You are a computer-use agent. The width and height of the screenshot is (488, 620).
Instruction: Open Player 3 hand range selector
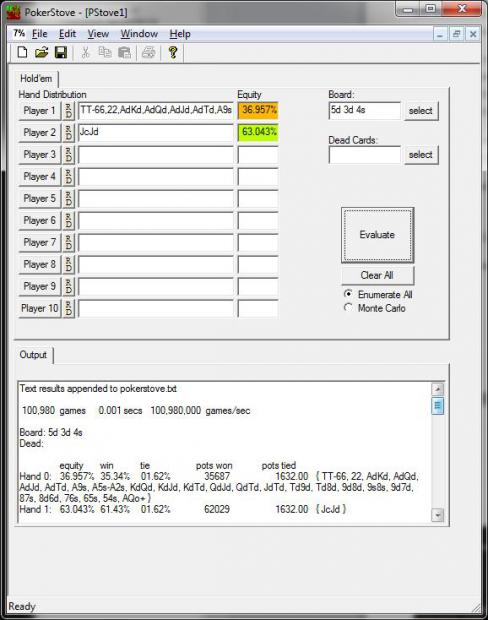coord(40,155)
